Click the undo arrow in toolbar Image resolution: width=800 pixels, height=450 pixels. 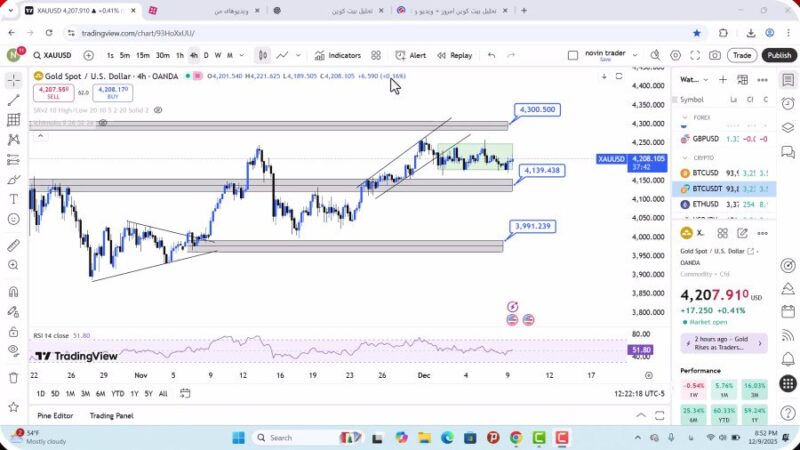click(x=491, y=56)
